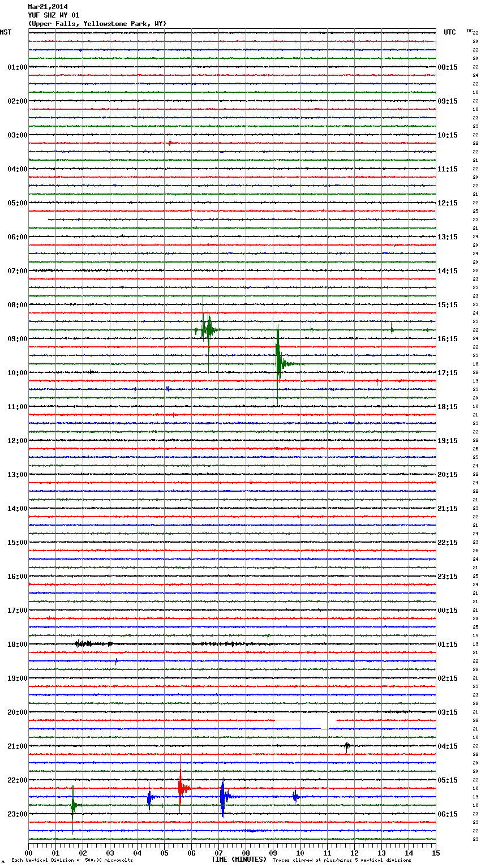Click the TIME (MINUTES) axis title
The width and height of the screenshot is (481, 868).
[x=239, y=860]
